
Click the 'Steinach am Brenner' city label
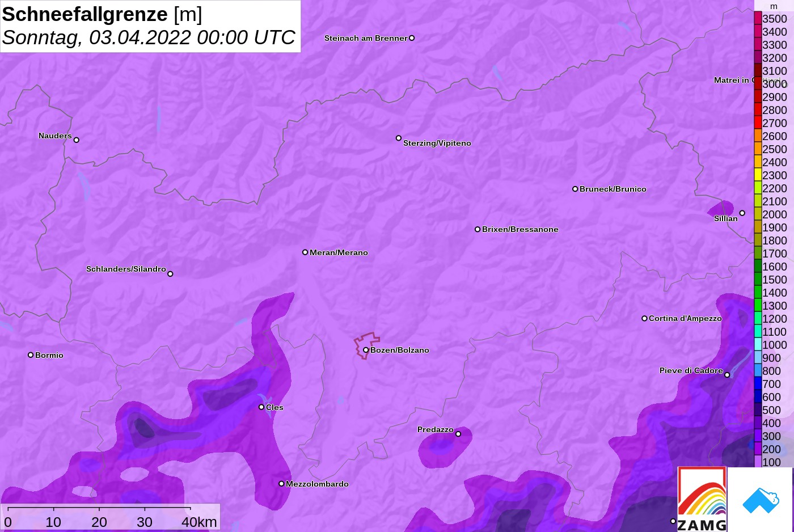[x=366, y=38]
